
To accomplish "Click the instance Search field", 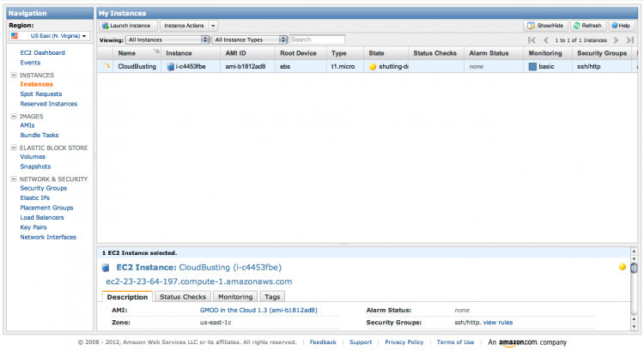I will click(x=317, y=39).
